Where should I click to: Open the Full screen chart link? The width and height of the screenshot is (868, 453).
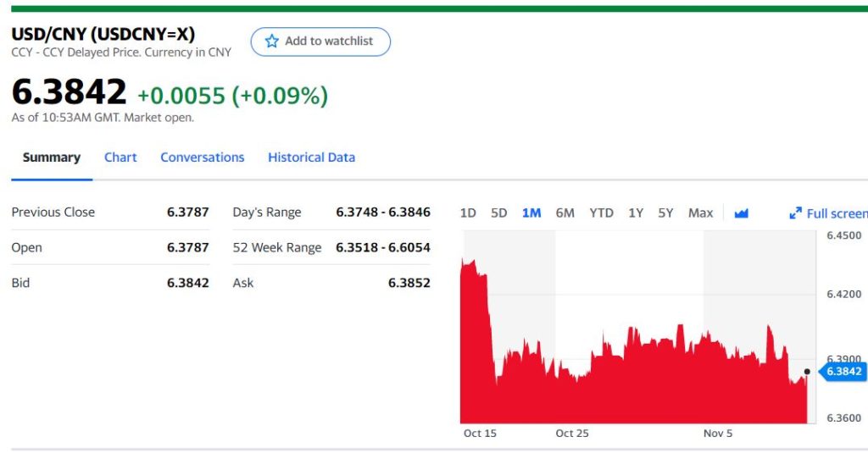tap(836, 213)
